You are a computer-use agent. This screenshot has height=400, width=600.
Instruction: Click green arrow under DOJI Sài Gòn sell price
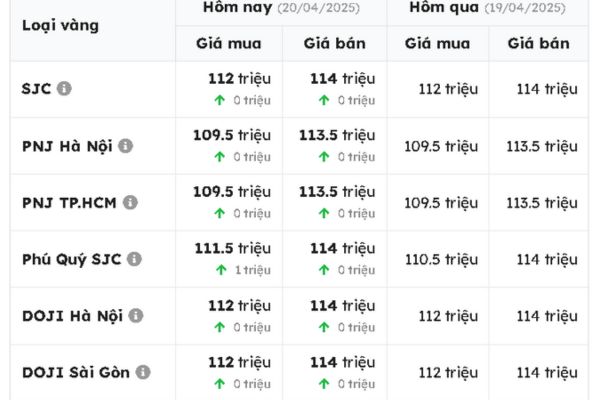tap(323, 384)
